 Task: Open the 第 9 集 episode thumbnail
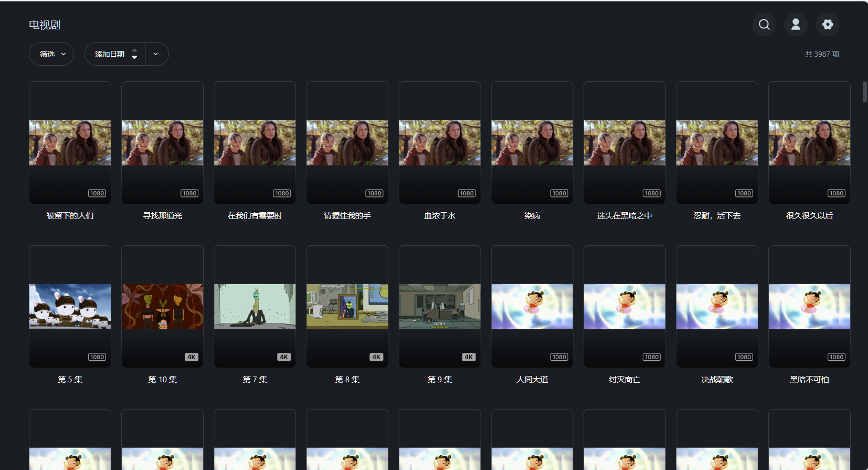pos(440,307)
